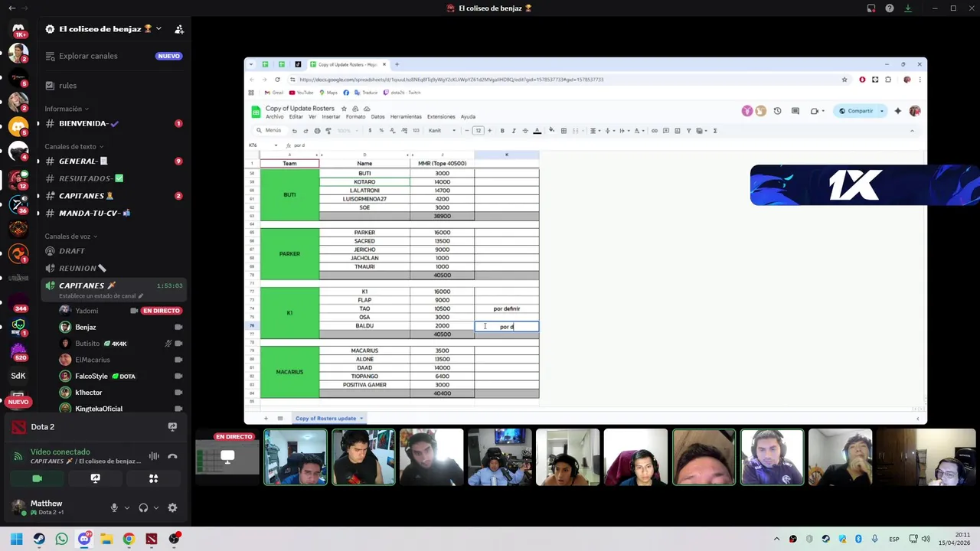Open noise suppression waveform icon
The width and height of the screenshot is (980, 551).
154,456
